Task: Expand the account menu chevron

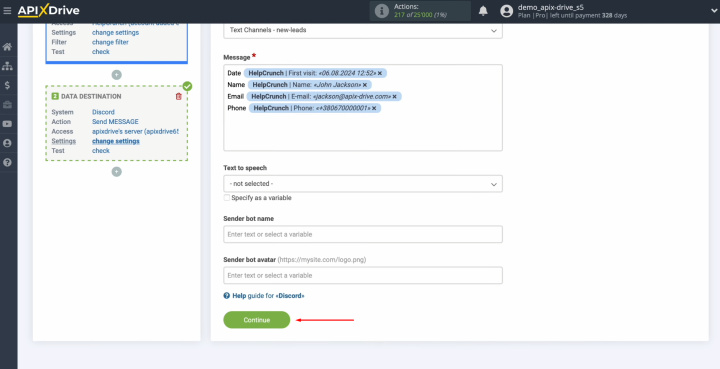Action: pos(714,11)
